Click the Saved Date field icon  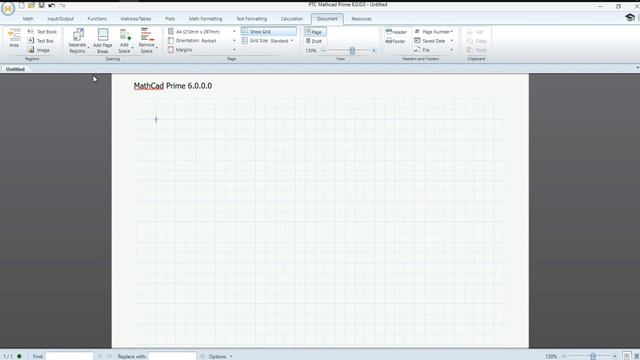[x=417, y=40]
